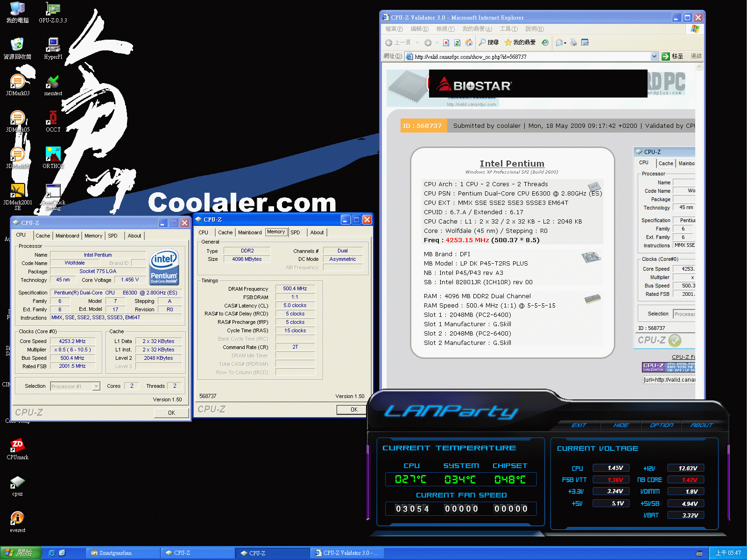Click the system clock in the taskbar
The image size is (747, 560).
[x=728, y=553]
